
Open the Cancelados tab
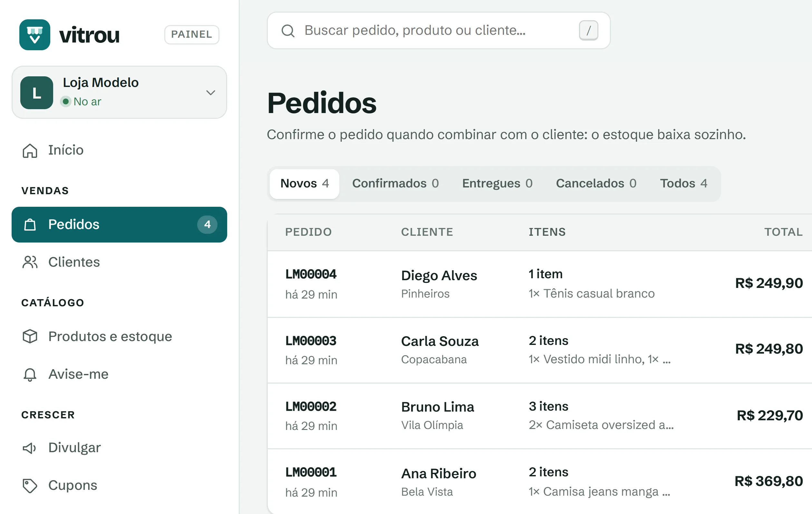pyautogui.click(x=596, y=184)
